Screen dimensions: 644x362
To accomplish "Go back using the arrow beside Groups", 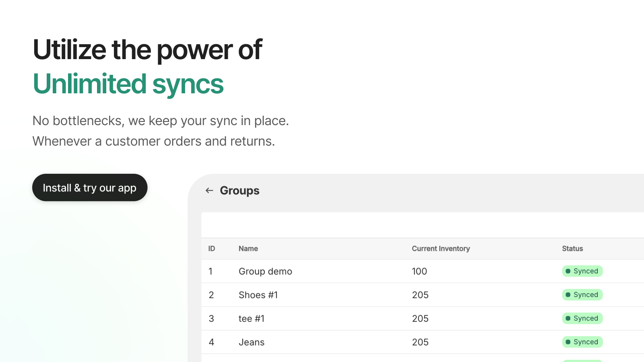I will (209, 191).
